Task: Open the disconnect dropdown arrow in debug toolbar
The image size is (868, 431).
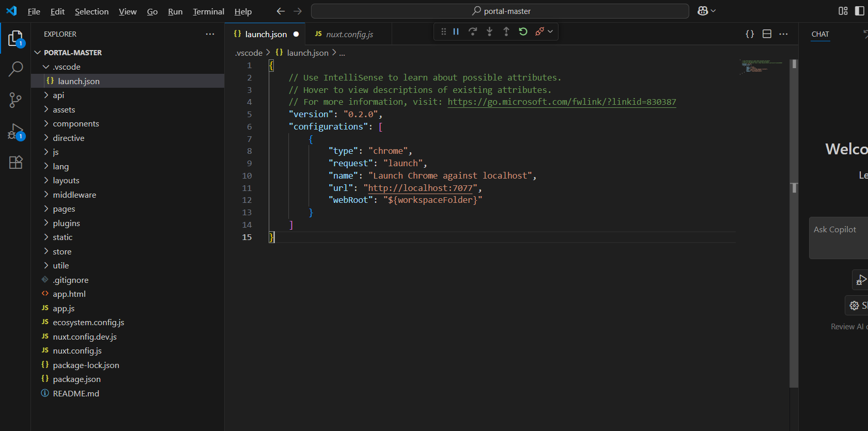Action: 550,32
